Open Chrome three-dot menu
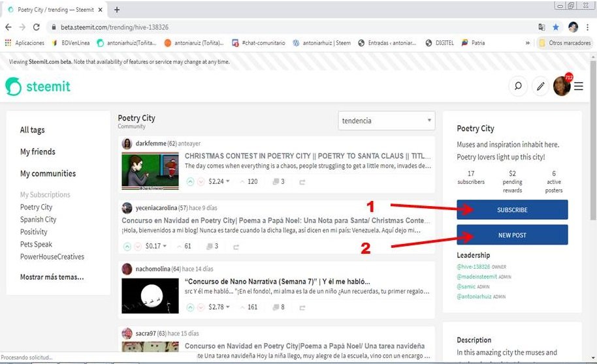This screenshot has height=364, width=597. point(588,27)
